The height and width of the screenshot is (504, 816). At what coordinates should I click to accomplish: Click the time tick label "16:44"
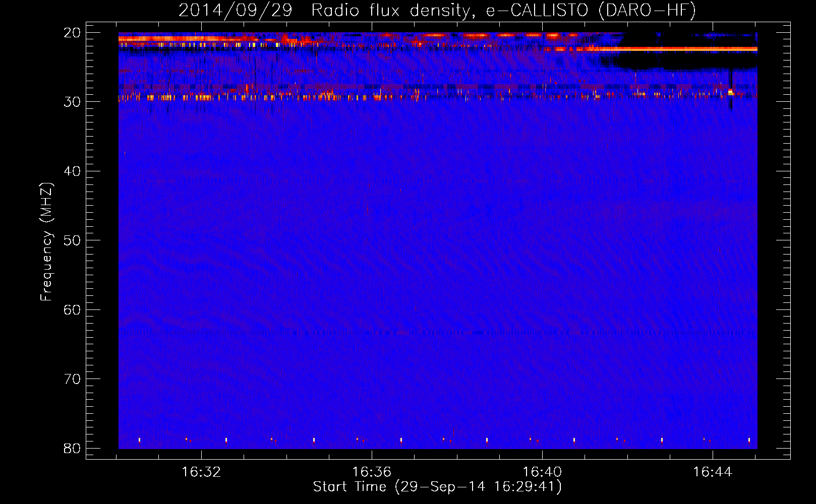[x=713, y=472]
